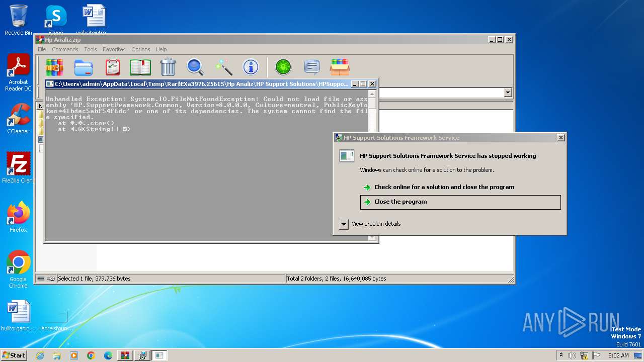644x362 pixels.
Task: Open the Options menu
Action: pyautogui.click(x=141, y=49)
